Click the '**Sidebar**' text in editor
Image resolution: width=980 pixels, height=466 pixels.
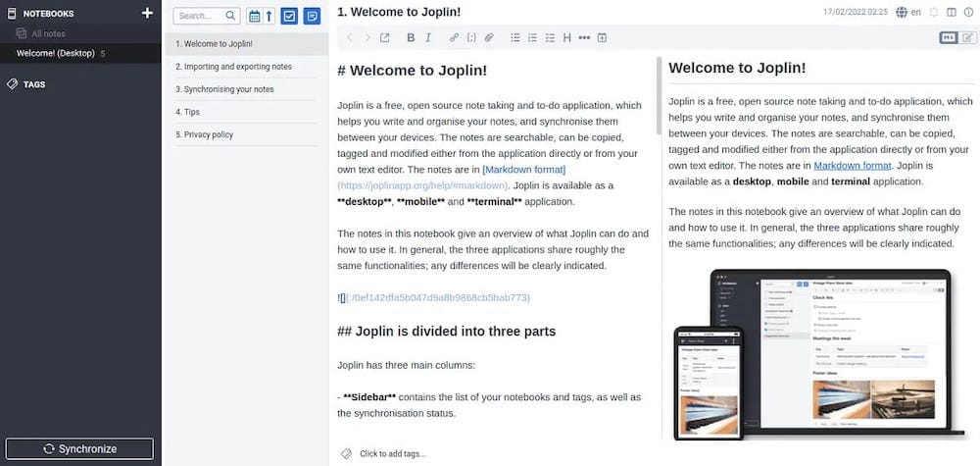click(x=370, y=397)
